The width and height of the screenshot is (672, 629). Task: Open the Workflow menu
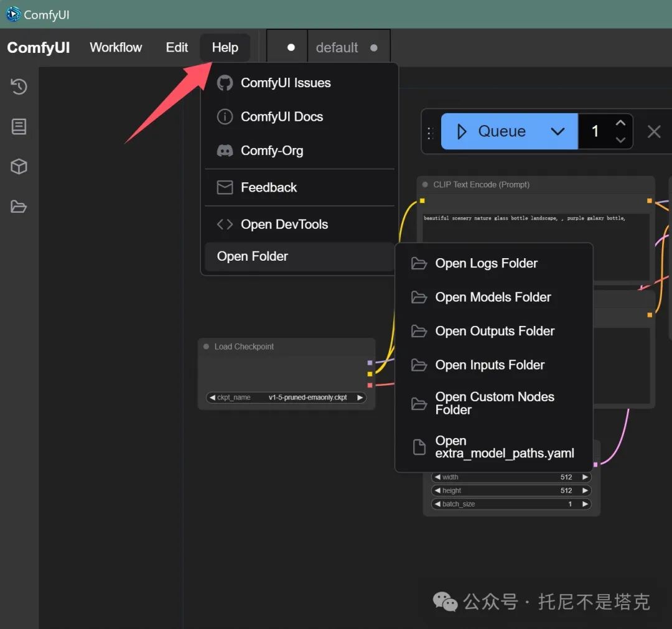click(x=116, y=47)
